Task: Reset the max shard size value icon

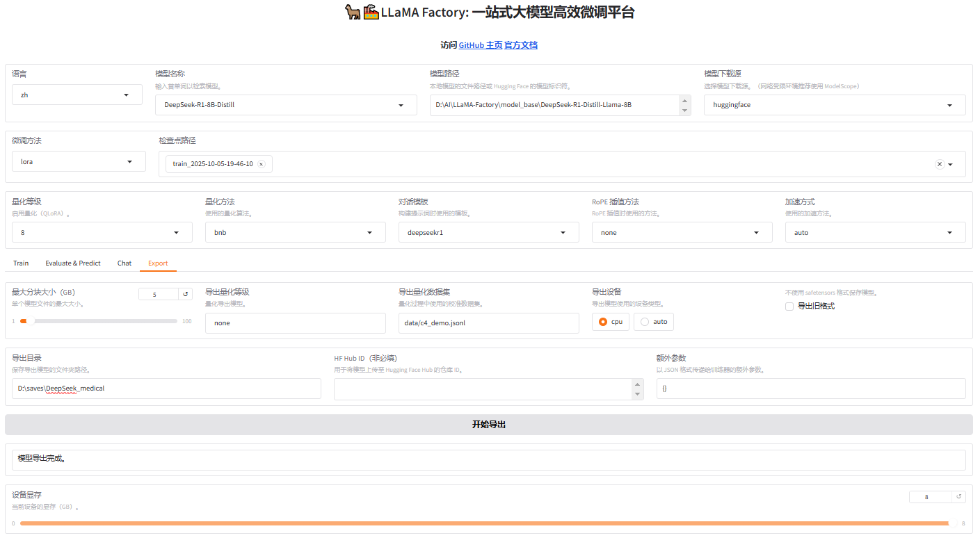Action: (186, 294)
